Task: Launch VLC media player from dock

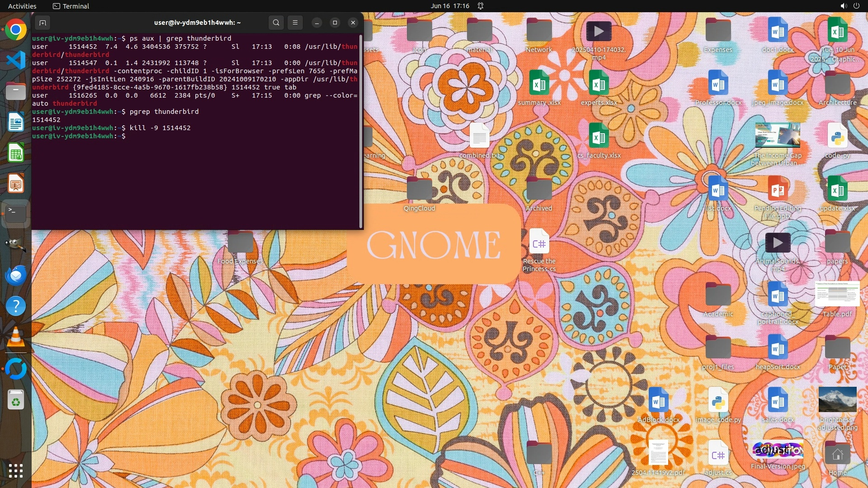Action: point(16,337)
